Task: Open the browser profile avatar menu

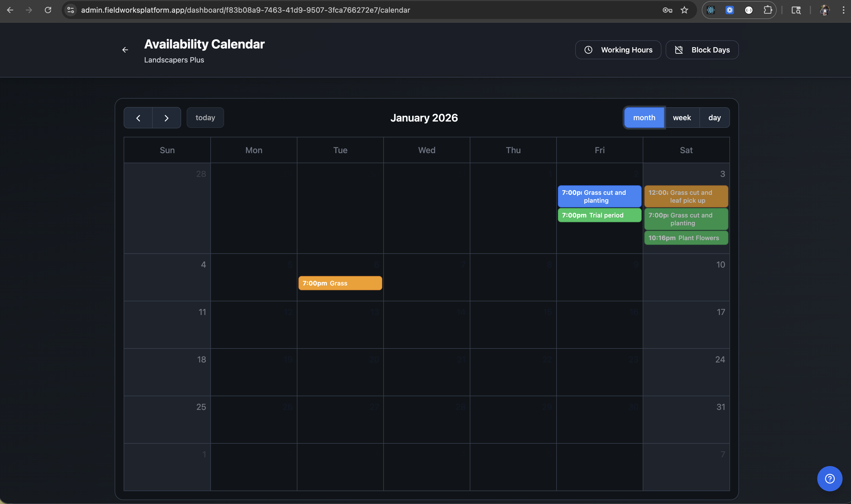Action: click(x=825, y=10)
